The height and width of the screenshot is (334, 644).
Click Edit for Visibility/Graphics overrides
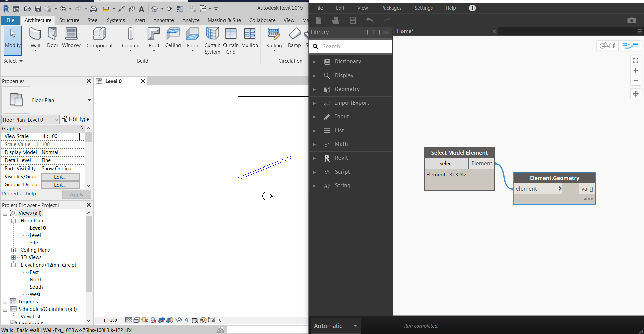click(x=60, y=177)
